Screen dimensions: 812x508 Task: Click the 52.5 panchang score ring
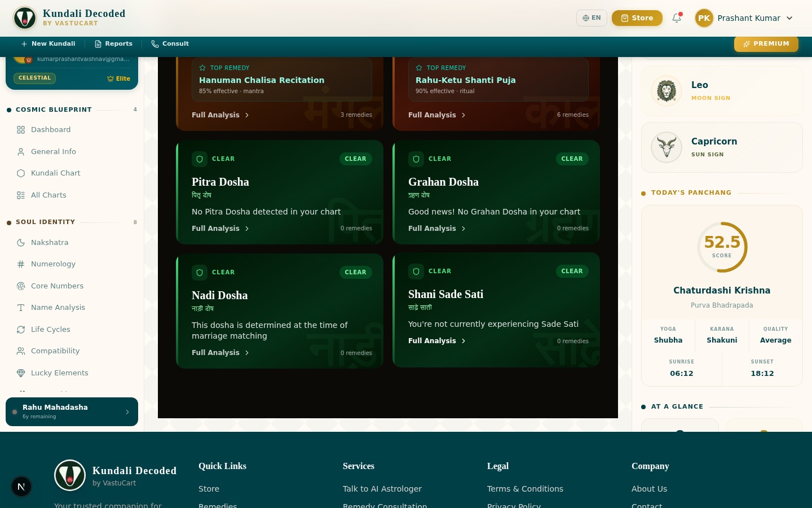click(x=722, y=247)
